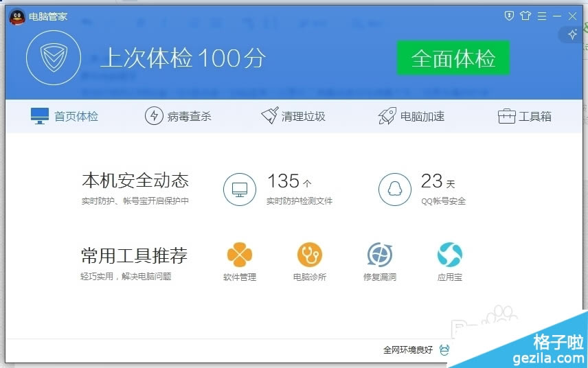
Task: Open the 病毒查杀 virus scan tab
Action: 178,116
